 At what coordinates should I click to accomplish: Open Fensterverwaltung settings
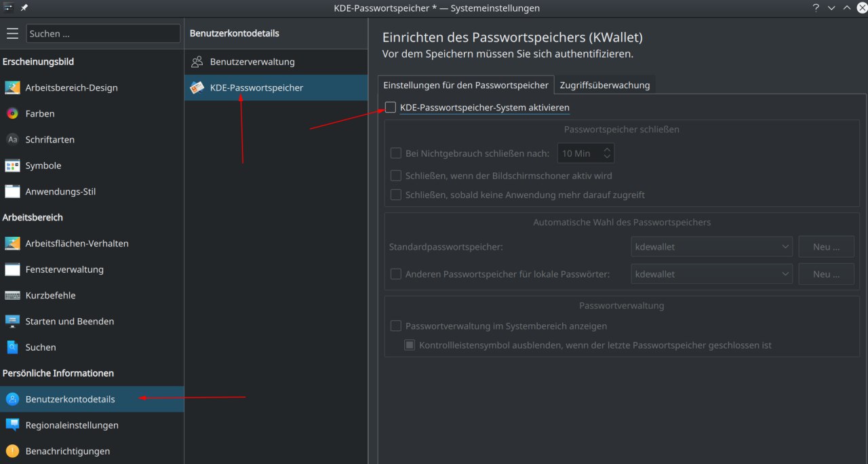click(x=92, y=269)
